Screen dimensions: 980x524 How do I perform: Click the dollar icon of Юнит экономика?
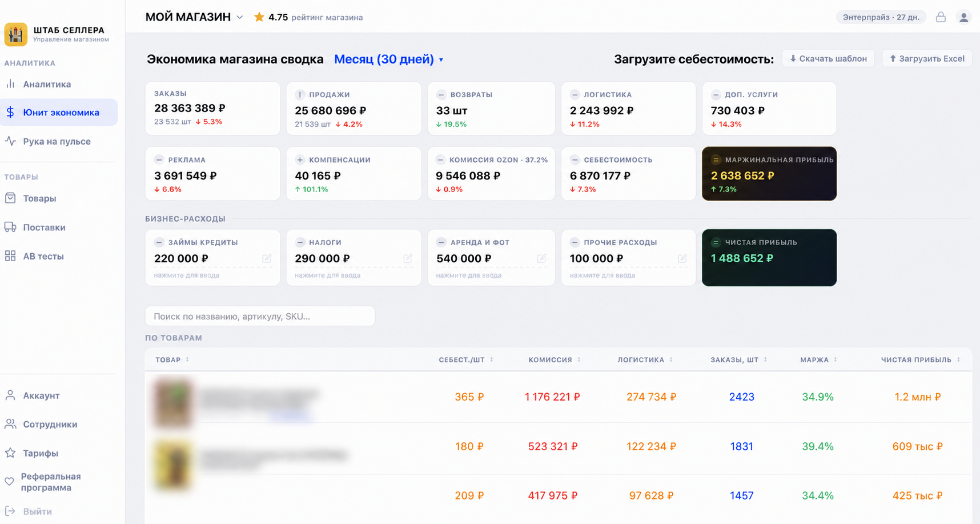[x=10, y=113]
